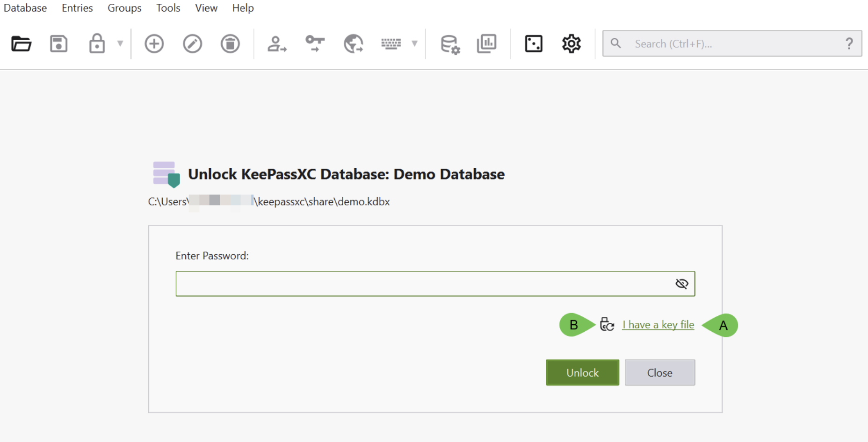This screenshot has height=442, width=868.
Task: Click the Copy URL globe icon
Action: click(354, 44)
